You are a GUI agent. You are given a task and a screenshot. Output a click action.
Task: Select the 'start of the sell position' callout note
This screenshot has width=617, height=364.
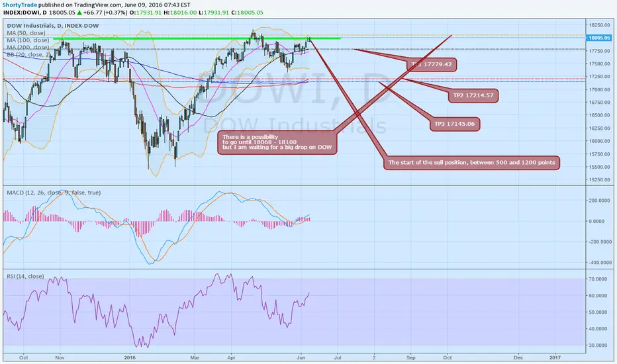coord(471,163)
